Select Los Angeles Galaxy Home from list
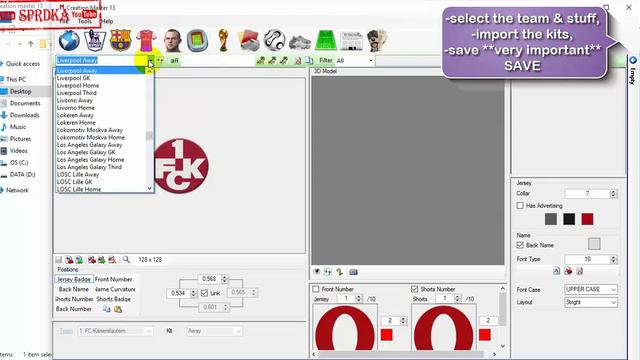Screen dimensions: 640x360 (x=91, y=160)
